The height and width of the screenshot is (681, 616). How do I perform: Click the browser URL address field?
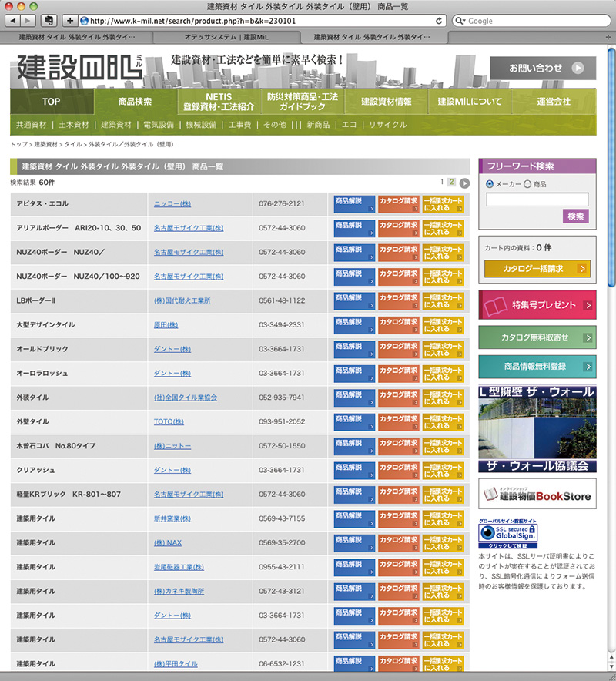point(263,21)
